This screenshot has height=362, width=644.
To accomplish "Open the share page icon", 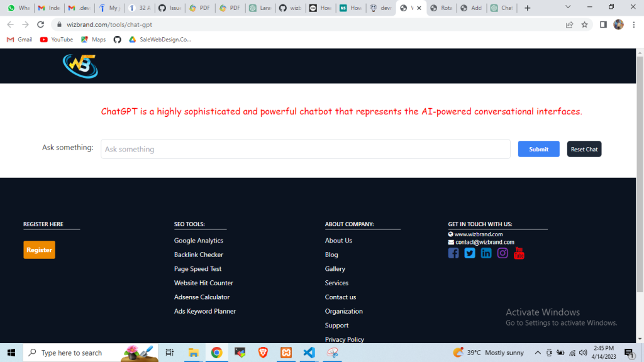I will click(569, 25).
